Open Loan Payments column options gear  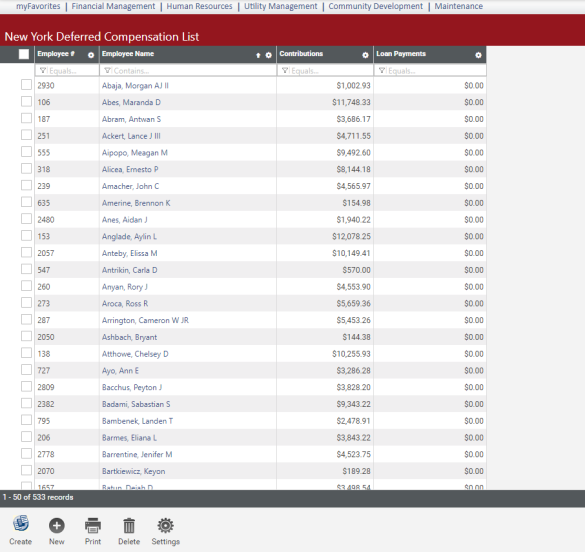point(478,55)
